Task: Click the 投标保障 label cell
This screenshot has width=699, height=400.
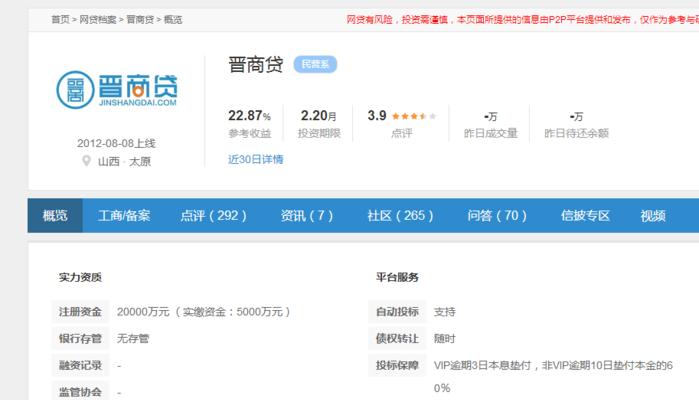Action: tap(397, 365)
